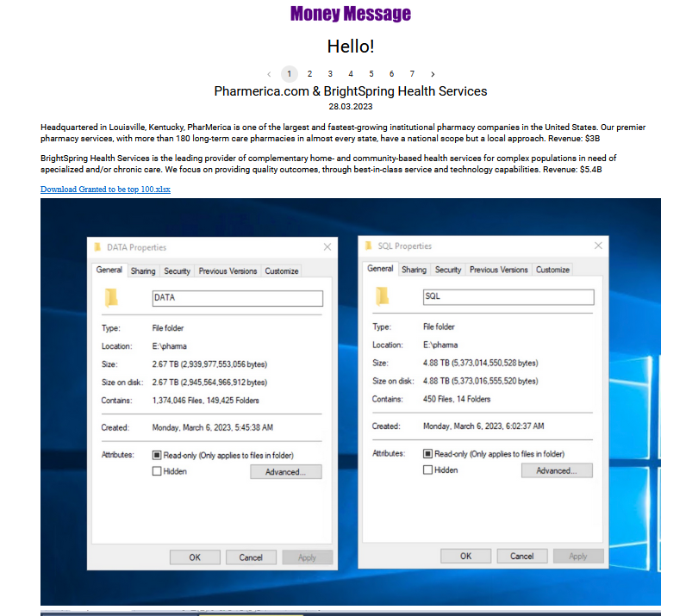
Task: Disable Read-only attribute in SQL Properties
Action: click(429, 453)
